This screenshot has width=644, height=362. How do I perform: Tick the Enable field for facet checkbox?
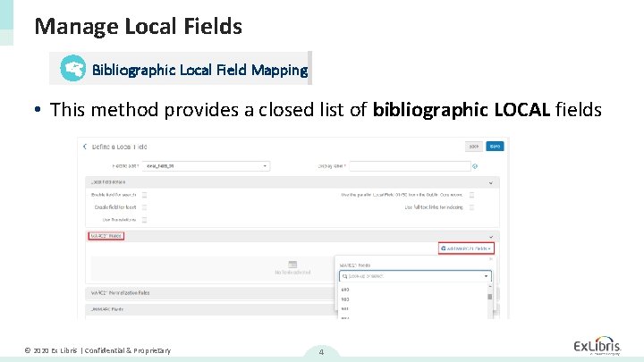click(144, 207)
